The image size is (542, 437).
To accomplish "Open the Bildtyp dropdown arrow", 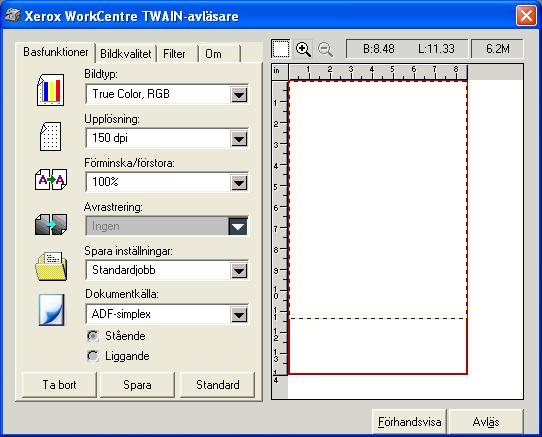I will tap(239, 94).
